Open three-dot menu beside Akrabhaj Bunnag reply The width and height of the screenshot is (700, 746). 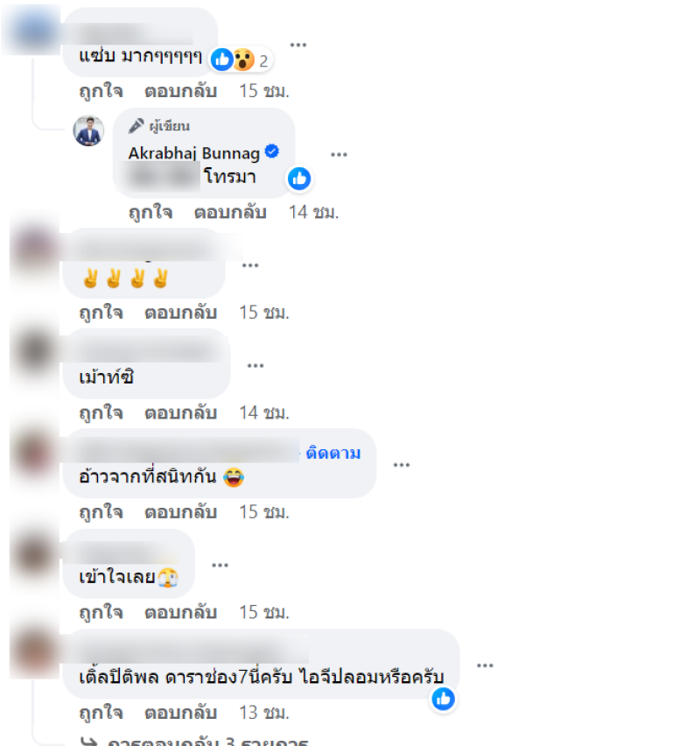point(339,155)
